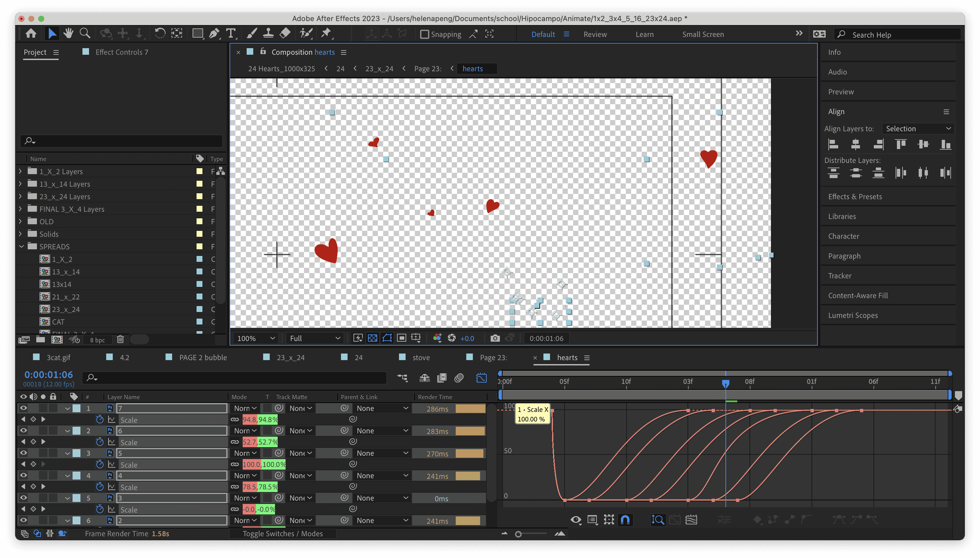Image resolution: width=980 pixels, height=558 pixels.
Task: Expand the 23_x_24 Layers folder
Action: click(21, 196)
